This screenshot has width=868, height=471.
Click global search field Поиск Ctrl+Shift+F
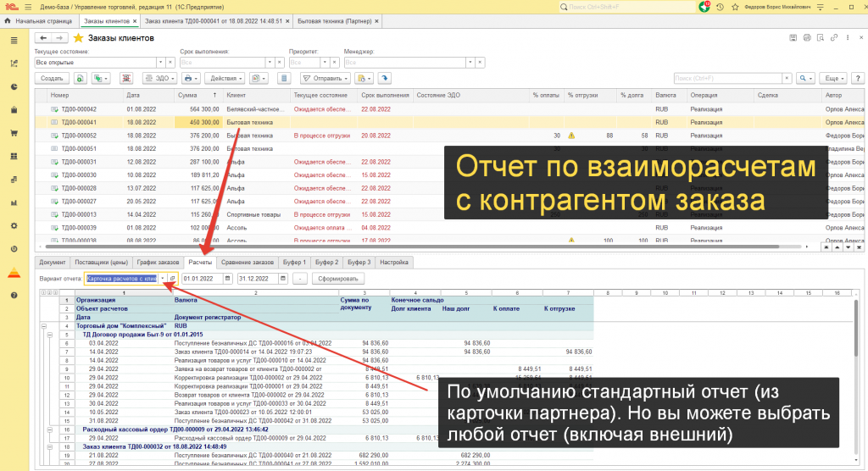pyautogui.click(x=627, y=7)
